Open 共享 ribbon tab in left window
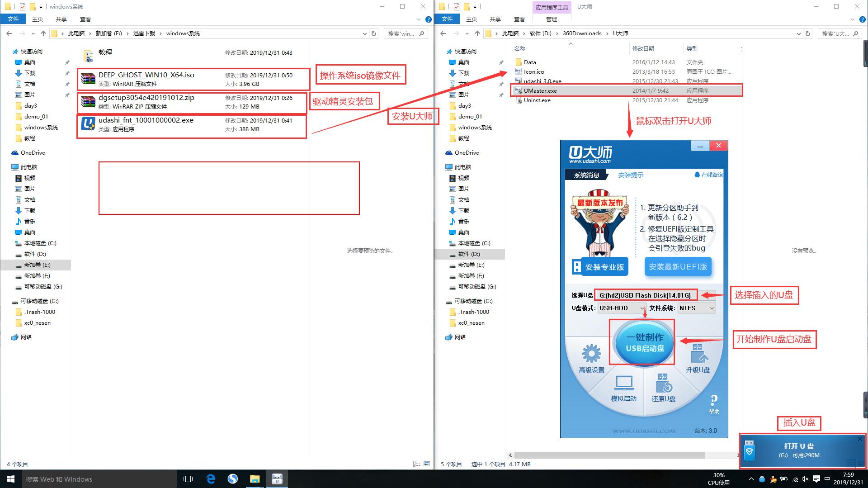 (61, 19)
